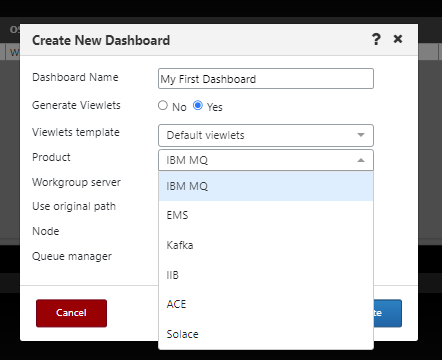Select the Yes radio for Generate Viewlets
The image size is (442, 360).
(198, 106)
